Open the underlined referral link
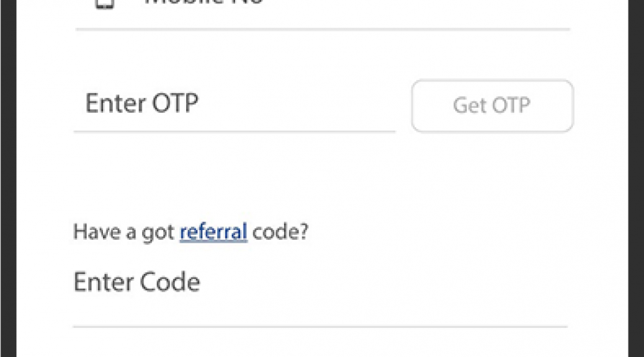 [213, 232]
